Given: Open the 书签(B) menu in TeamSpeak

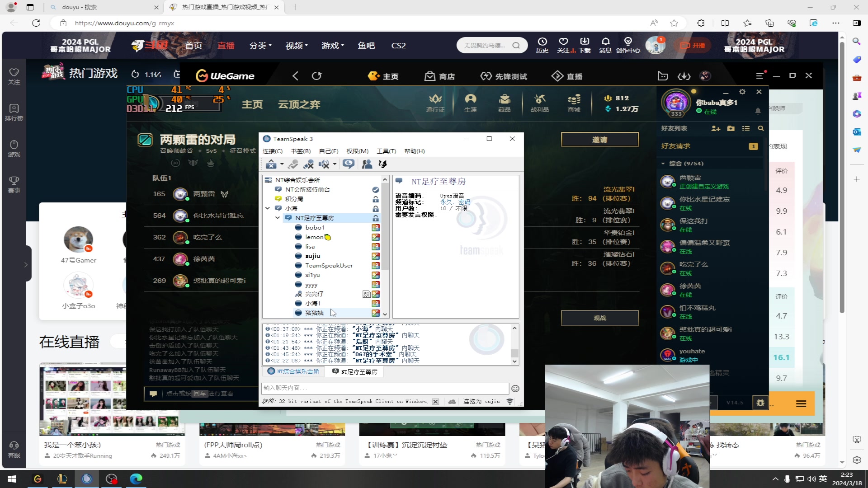Looking at the screenshot, I should pyautogui.click(x=301, y=151).
